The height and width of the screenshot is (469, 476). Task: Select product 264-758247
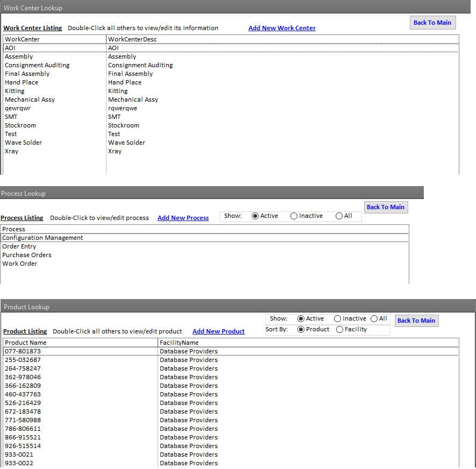[x=231, y=368]
